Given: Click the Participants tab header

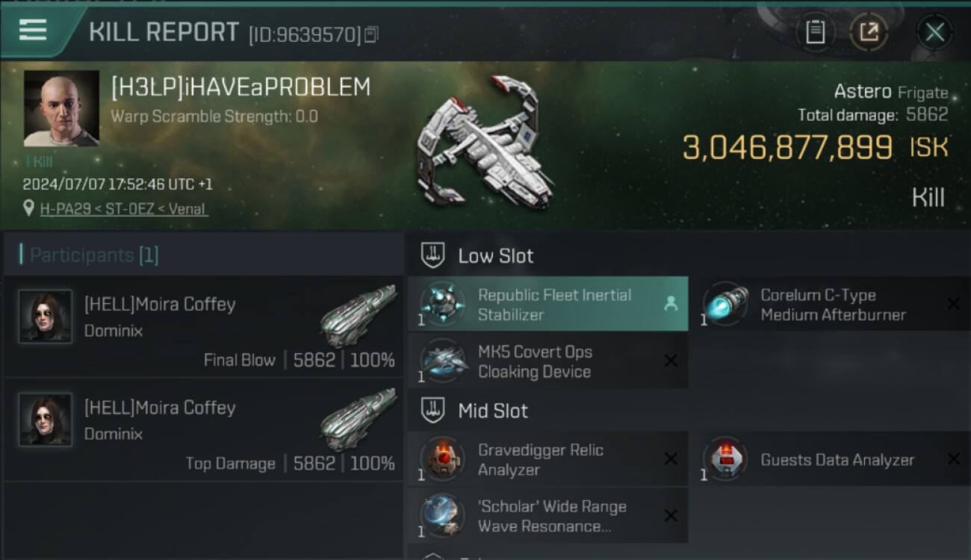Looking at the screenshot, I should tap(93, 255).
